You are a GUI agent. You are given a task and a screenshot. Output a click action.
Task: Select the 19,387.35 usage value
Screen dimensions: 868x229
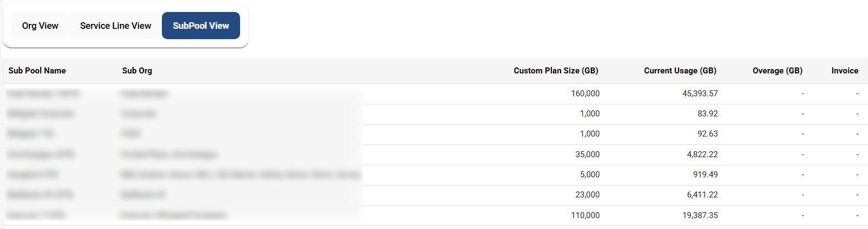click(x=700, y=215)
